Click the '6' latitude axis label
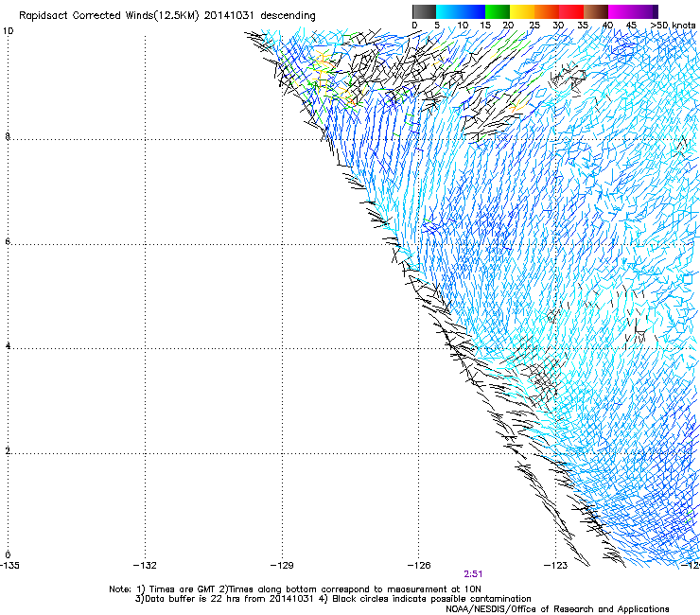This screenshot has width=700, height=615. click(8, 241)
